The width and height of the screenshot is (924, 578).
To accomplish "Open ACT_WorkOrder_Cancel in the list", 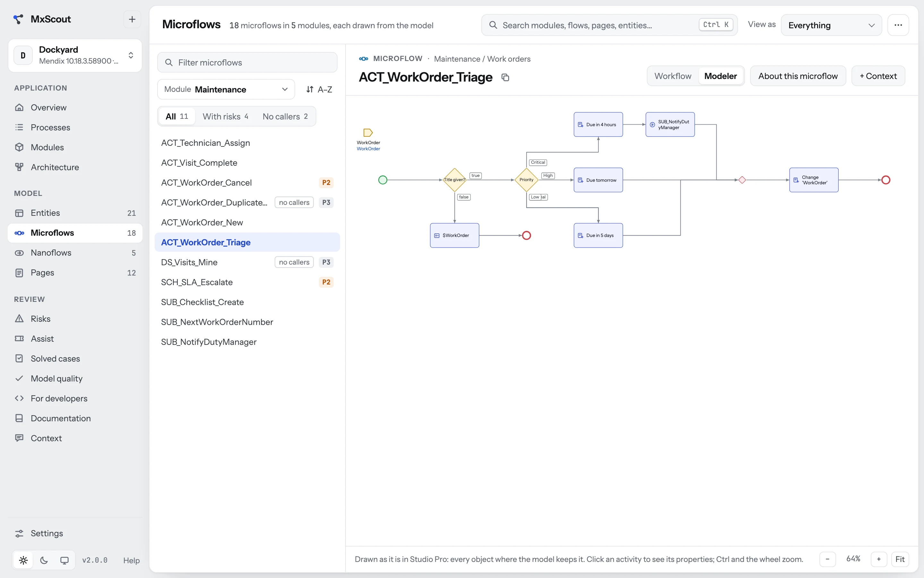I will click(247, 182).
